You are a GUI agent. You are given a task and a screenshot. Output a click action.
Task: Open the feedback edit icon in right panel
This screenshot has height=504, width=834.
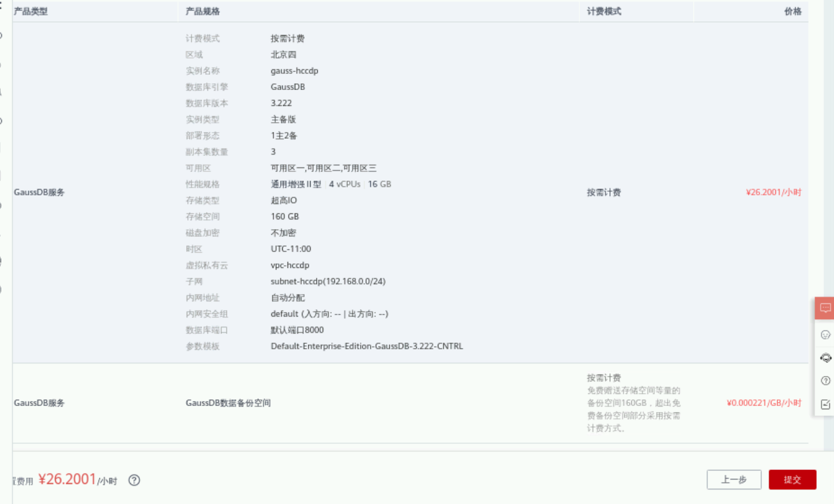[825, 404]
